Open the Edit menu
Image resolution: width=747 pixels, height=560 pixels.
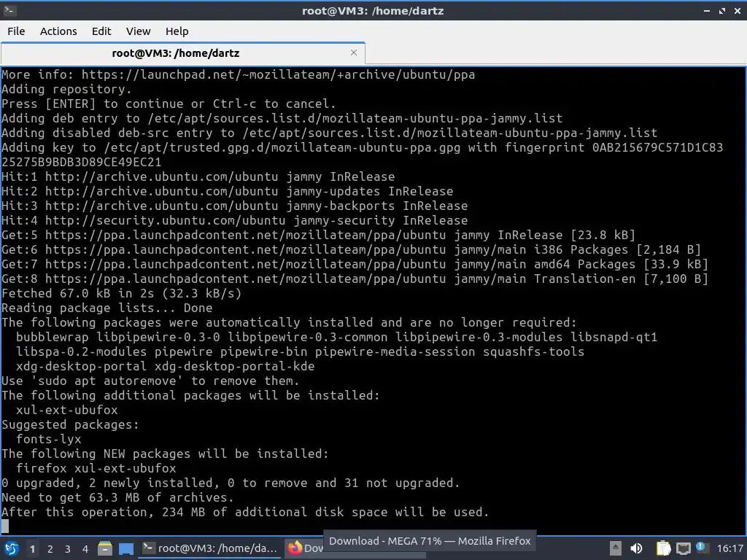(x=101, y=31)
